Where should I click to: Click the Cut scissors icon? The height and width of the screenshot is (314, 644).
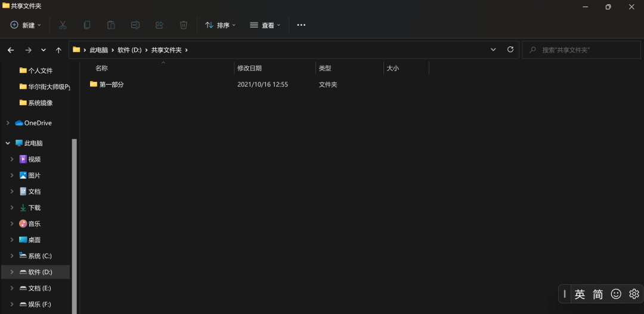click(x=63, y=25)
